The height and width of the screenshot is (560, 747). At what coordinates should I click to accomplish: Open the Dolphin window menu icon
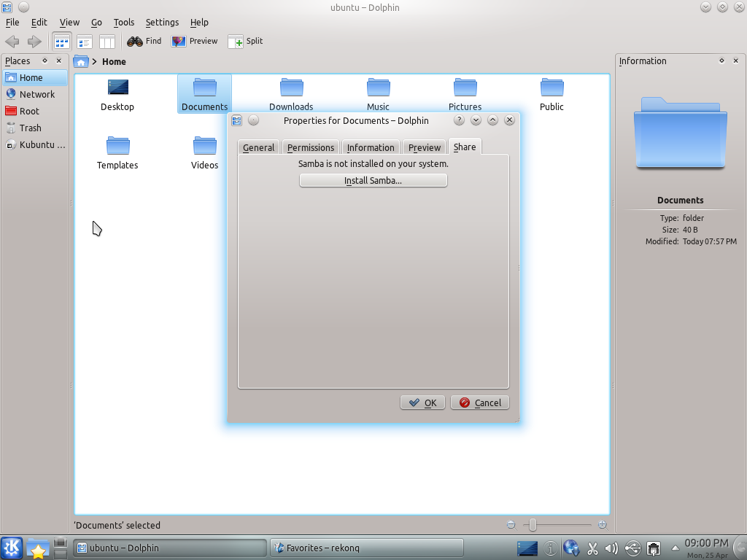click(7, 7)
